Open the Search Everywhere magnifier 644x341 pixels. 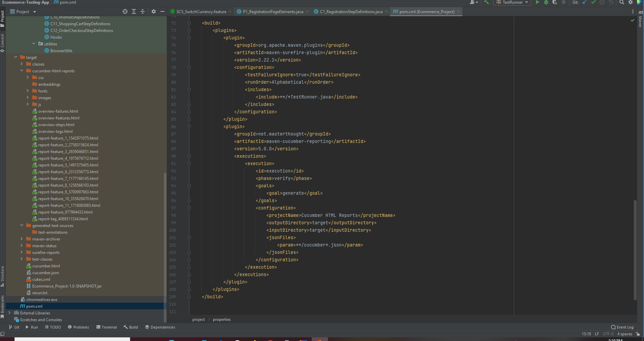[622, 2]
